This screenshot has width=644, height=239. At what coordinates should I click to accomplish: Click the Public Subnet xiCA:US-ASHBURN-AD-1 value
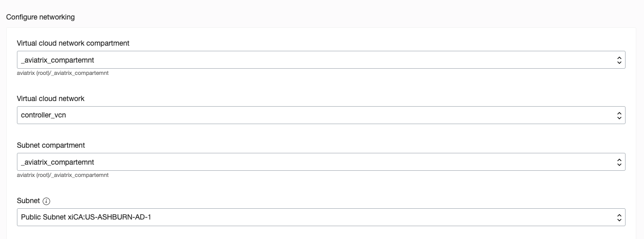click(x=86, y=217)
